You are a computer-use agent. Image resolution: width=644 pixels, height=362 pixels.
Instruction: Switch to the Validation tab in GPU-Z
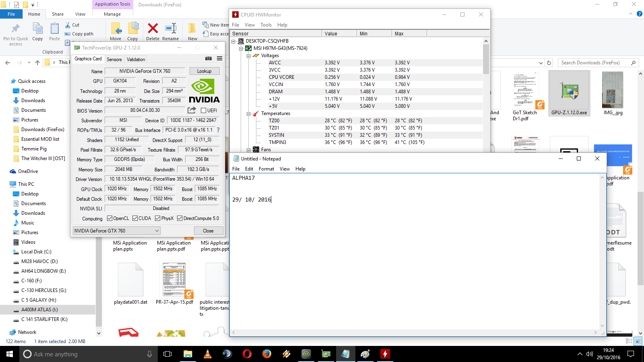click(136, 59)
